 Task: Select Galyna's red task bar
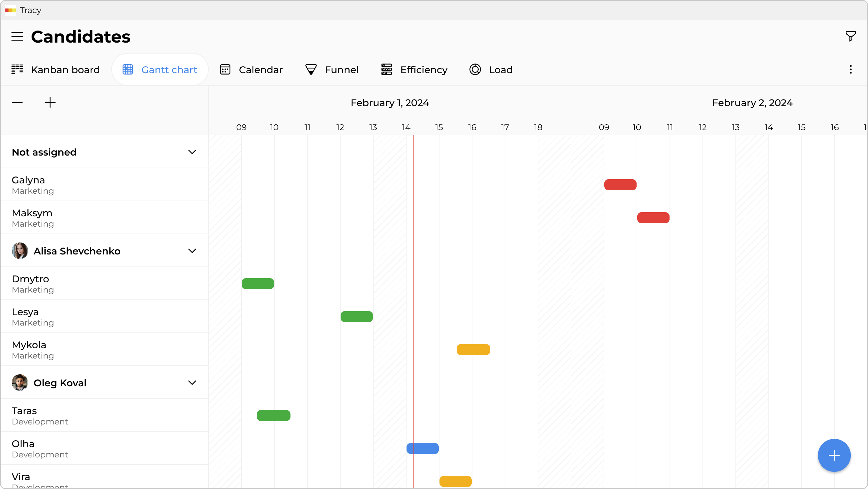tap(620, 185)
